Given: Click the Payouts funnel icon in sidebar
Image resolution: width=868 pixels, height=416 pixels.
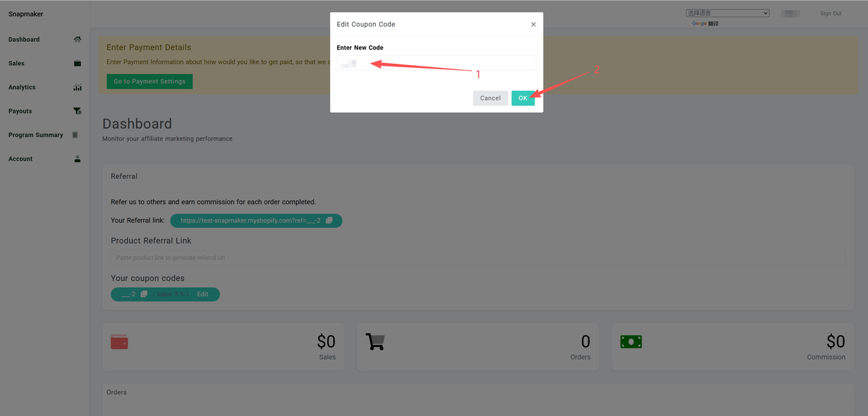Looking at the screenshot, I should tap(77, 111).
